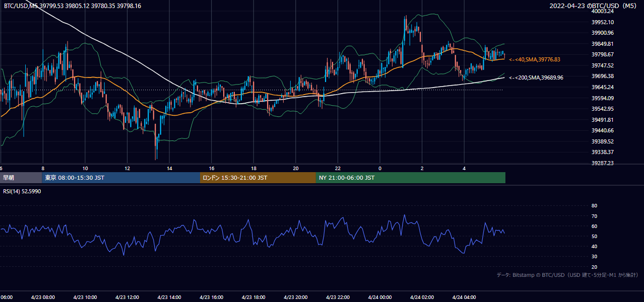Click the 4/23 10:00 time label
Image resolution: width=644 pixels, height=302 pixels.
pyautogui.click(x=85, y=297)
